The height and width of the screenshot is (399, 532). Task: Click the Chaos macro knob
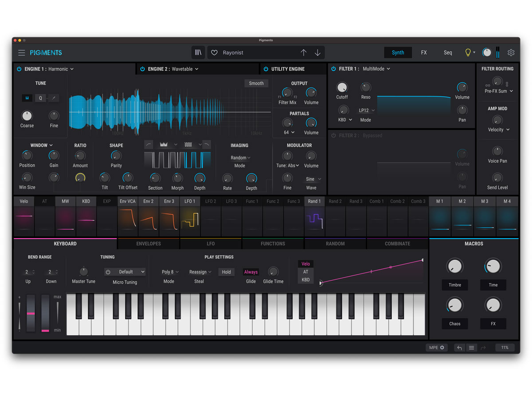click(x=455, y=305)
